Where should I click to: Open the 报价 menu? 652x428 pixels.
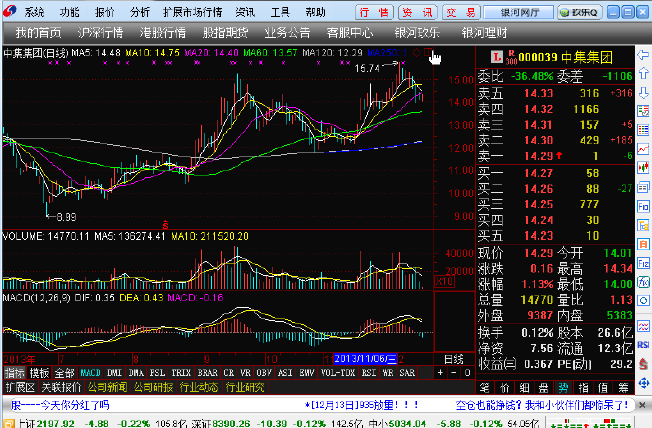[104, 12]
